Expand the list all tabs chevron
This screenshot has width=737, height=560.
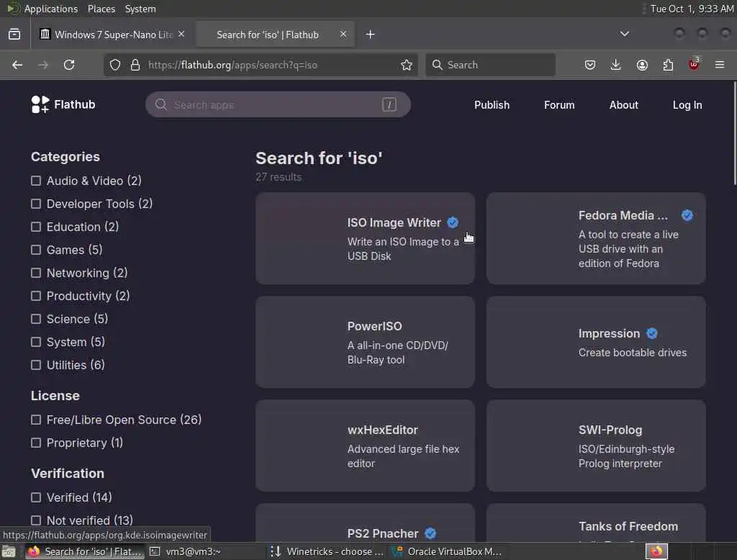pos(625,34)
